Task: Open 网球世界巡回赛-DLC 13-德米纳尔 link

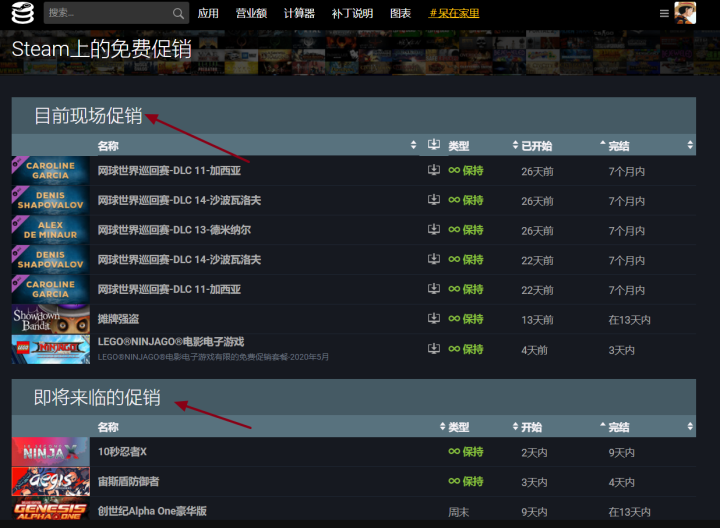Action: click(174, 230)
